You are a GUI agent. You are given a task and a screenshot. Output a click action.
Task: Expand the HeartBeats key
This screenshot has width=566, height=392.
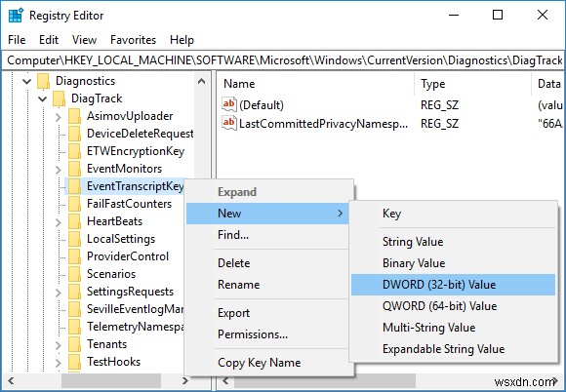point(59,222)
